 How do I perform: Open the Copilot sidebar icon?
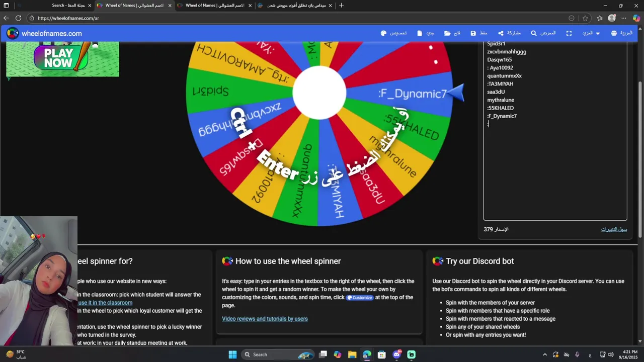pyautogui.click(x=636, y=18)
